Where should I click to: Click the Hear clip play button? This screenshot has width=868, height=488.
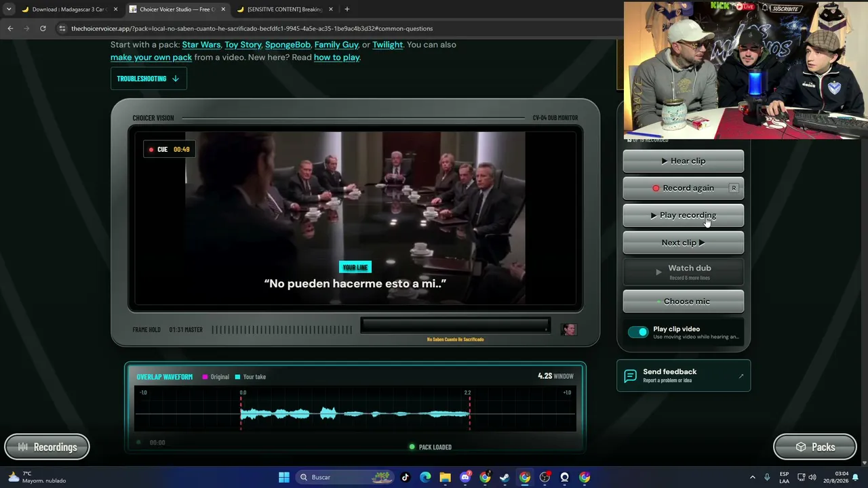tap(683, 161)
